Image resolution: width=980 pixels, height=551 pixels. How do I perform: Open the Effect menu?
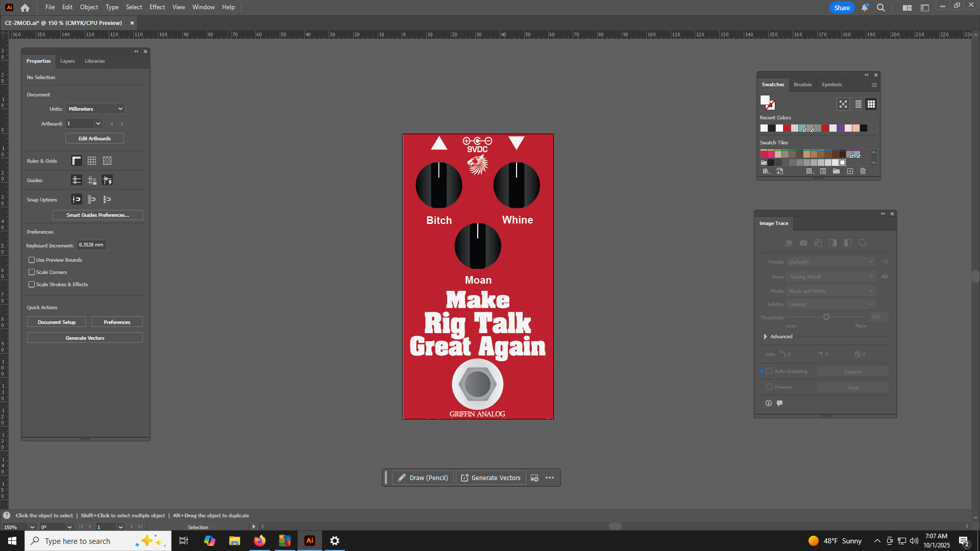(x=157, y=7)
